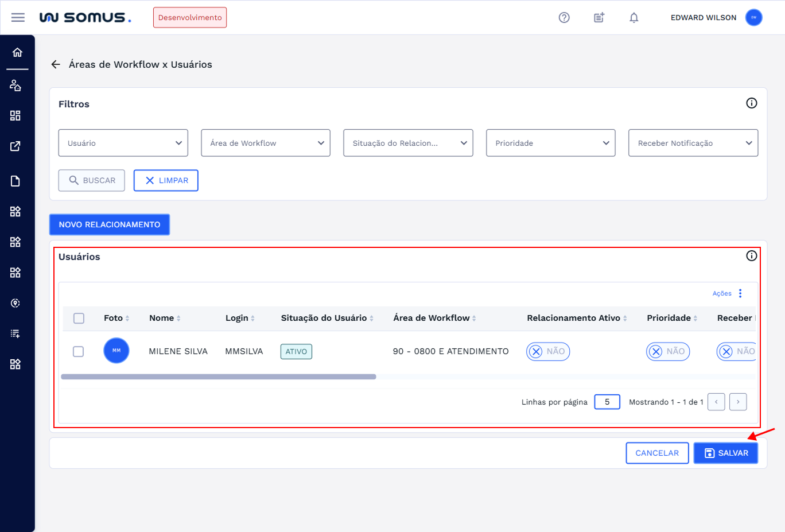This screenshot has height=532, width=785.
Task: Open the Ações three-dot menu
Action: (740, 293)
